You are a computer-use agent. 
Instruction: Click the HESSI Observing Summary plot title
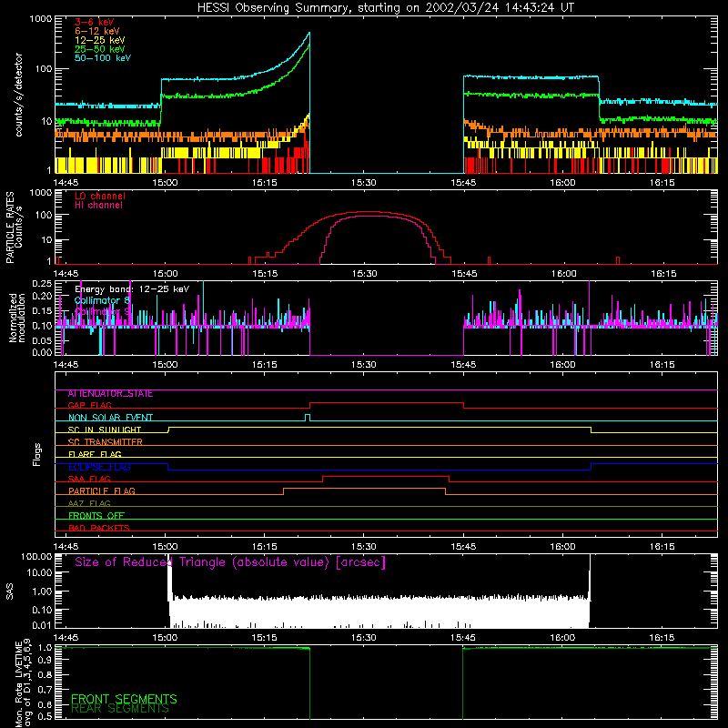385,7
